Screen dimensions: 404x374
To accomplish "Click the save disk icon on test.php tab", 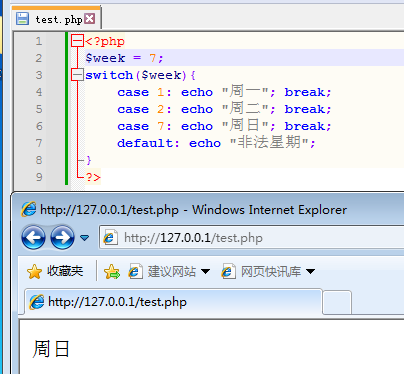I will 22,19.
